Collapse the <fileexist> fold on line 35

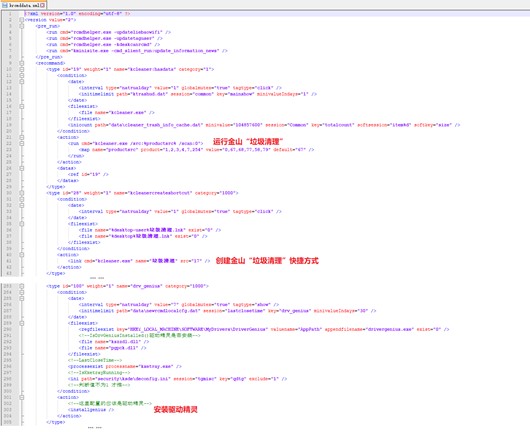[x=22, y=224]
